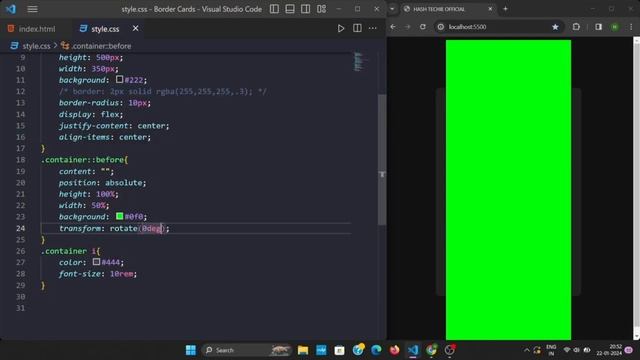The image size is (640, 360).
Task: Click the 'position: absolute' line
Action: [102, 183]
